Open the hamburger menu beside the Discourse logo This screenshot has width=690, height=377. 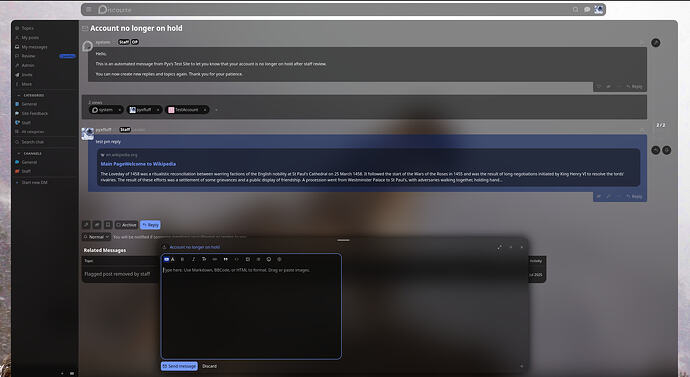coord(88,9)
